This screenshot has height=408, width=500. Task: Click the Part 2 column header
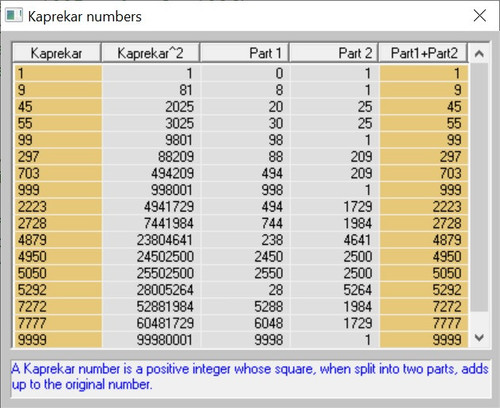[x=334, y=53]
